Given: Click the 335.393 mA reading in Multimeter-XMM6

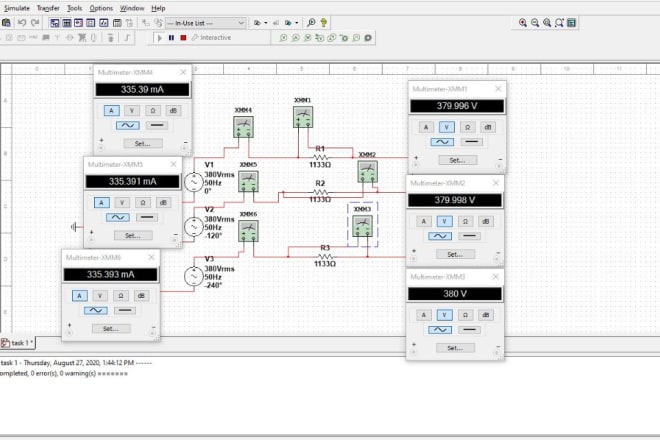Looking at the screenshot, I should [111, 275].
